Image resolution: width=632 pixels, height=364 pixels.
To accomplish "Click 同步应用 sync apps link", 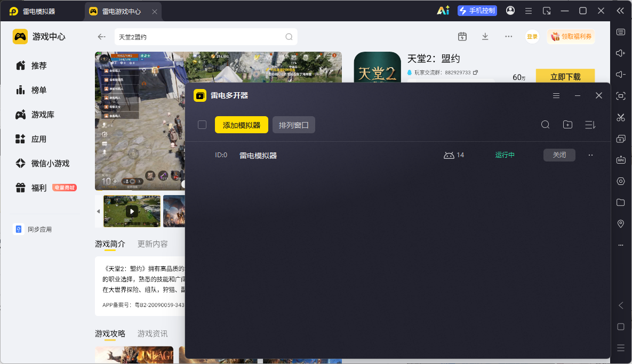I will (x=33, y=230).
